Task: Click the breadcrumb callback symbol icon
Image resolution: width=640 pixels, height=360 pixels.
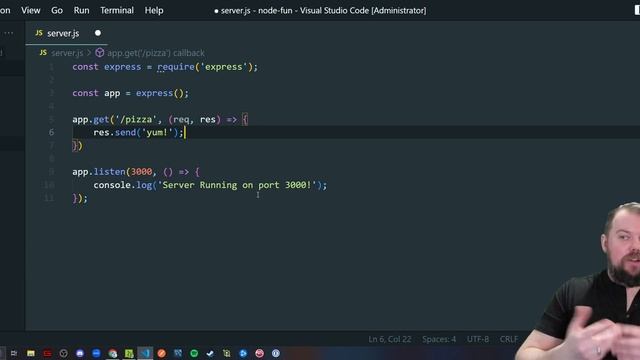Action: click(100, 53)
